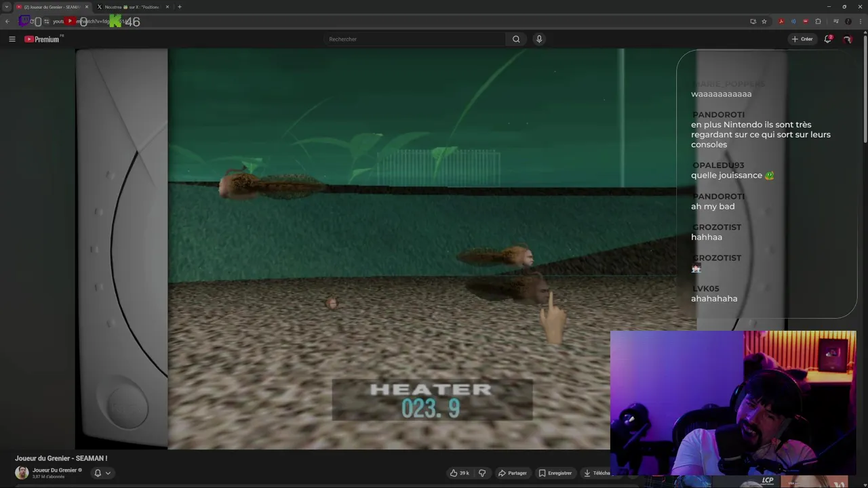
Task: Open the browser three-dot menu
Action: (860, 22)
